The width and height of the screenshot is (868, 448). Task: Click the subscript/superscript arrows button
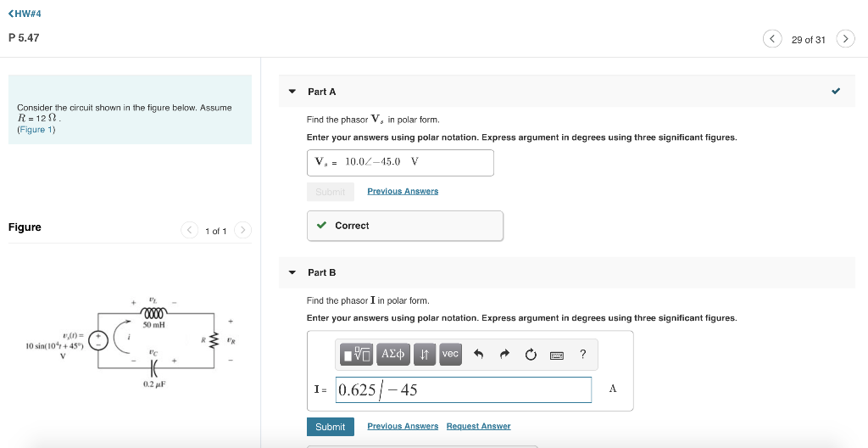424,355
